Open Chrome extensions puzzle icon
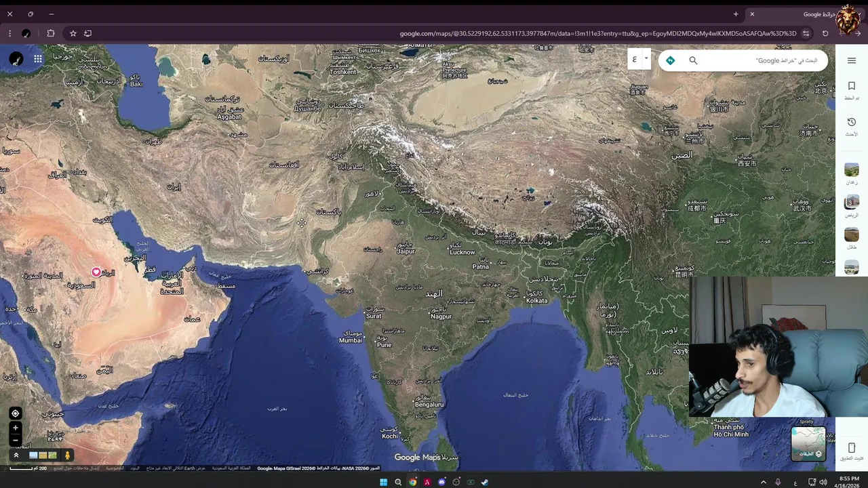The image size is (868, 488). 51,33
